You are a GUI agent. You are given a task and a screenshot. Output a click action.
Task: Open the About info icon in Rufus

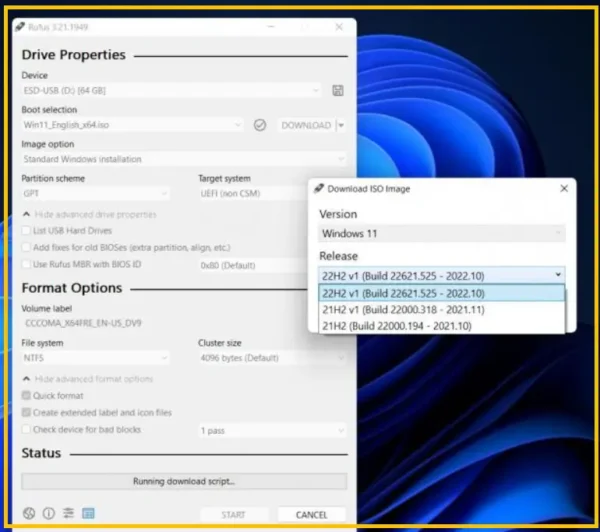coord(49,513)
